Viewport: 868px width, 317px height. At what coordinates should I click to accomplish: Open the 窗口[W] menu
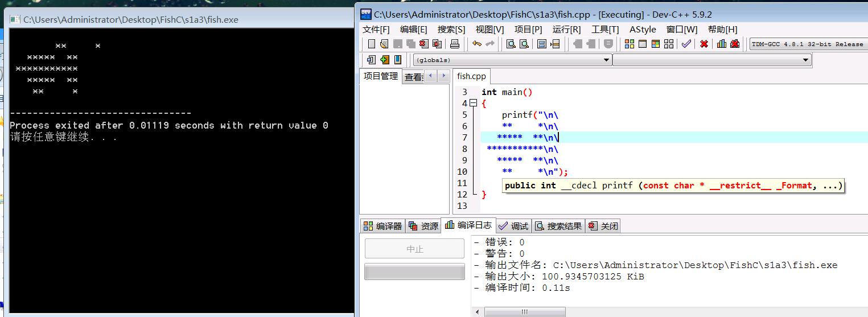pos(682,29)
